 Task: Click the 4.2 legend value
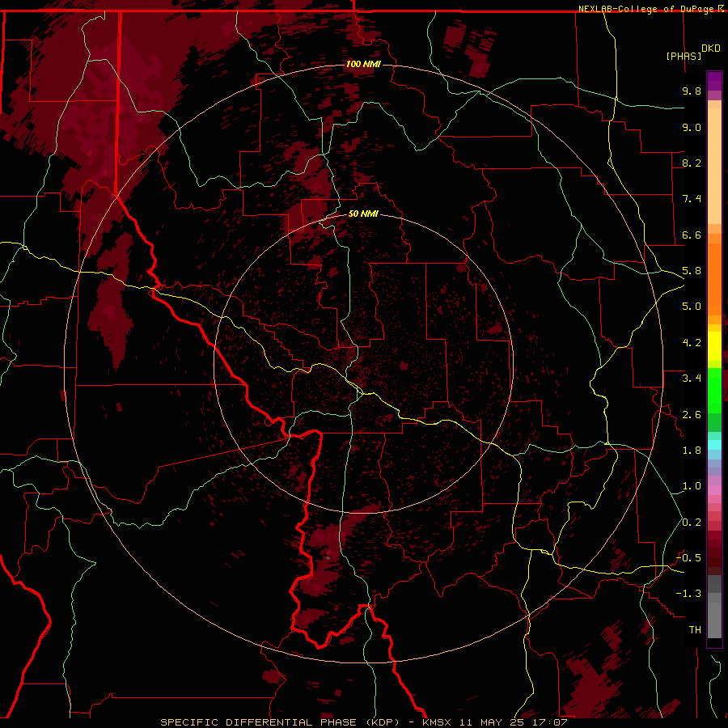pyautogui.click(x=692, y=343)
